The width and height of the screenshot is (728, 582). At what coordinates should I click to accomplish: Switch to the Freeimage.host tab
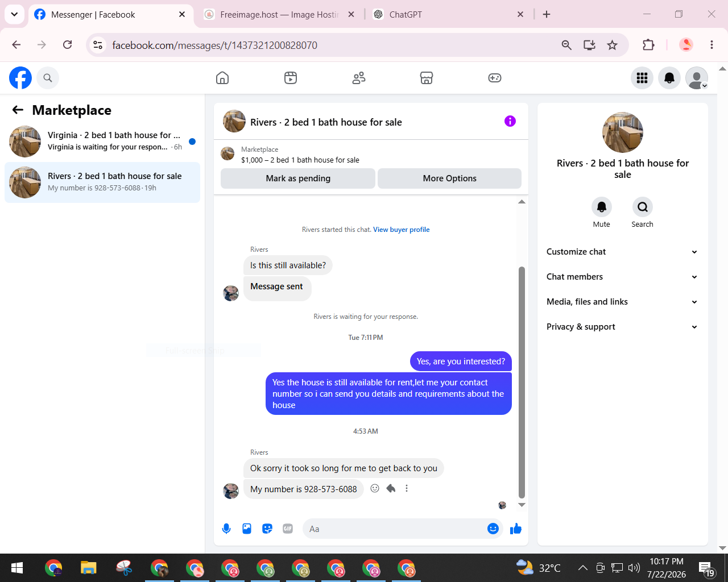(279, 14)
